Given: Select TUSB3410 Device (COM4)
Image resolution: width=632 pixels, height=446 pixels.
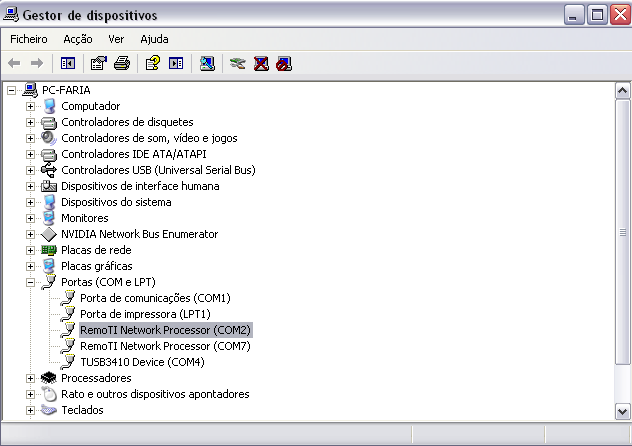Looking at the screenshot, I should (x=142, y=362).
